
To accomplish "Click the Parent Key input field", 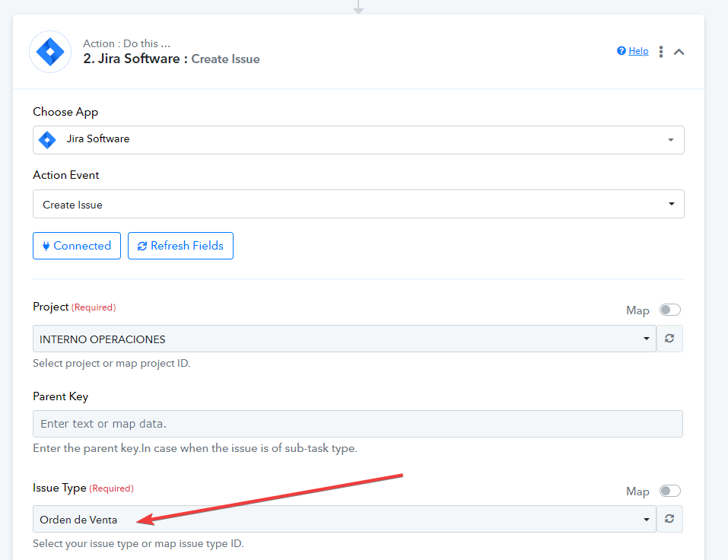I will [358, 424].
